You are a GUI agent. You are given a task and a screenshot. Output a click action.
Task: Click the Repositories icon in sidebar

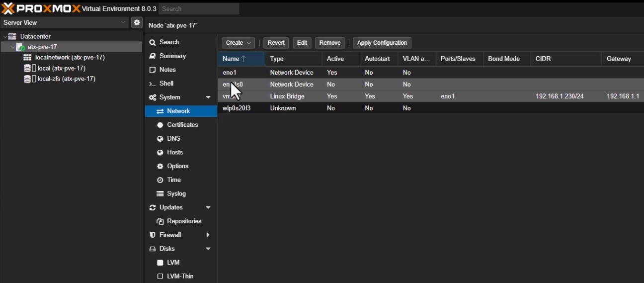point(160,221)
